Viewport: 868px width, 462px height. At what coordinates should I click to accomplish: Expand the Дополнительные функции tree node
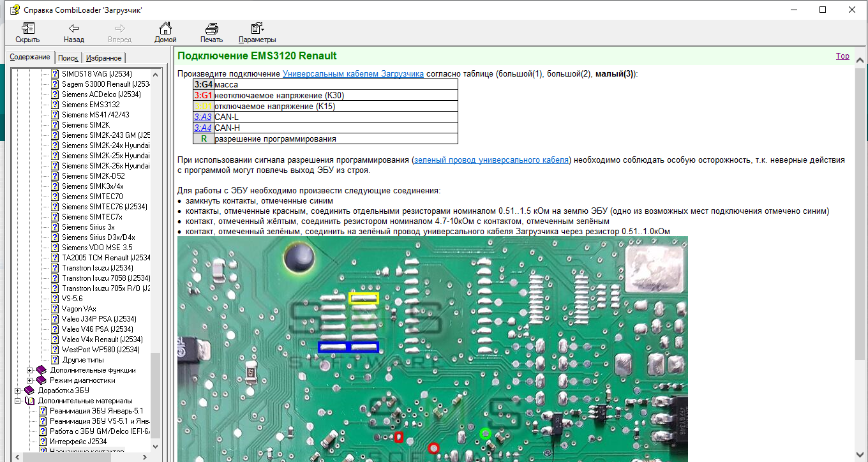(x=30, y=370)
